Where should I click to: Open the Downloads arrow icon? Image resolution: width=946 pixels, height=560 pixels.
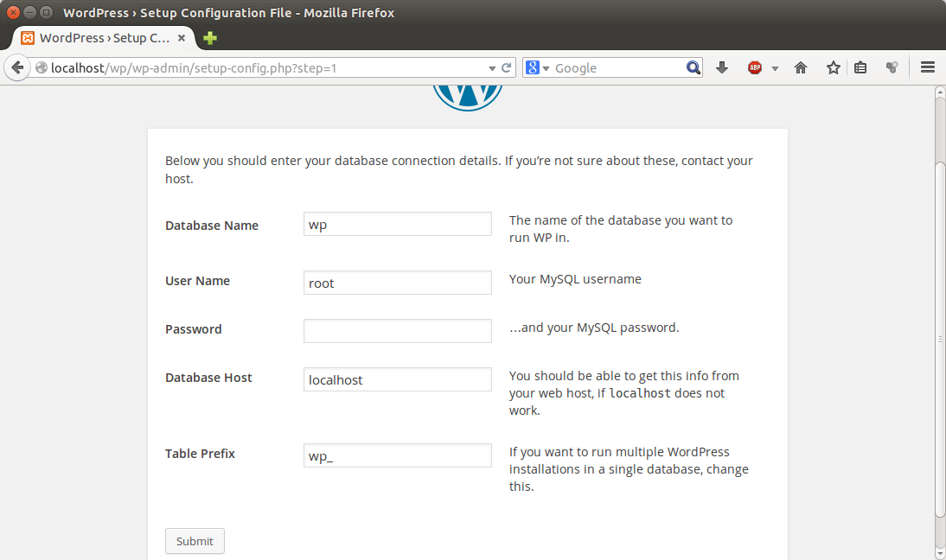pos(722,67)
